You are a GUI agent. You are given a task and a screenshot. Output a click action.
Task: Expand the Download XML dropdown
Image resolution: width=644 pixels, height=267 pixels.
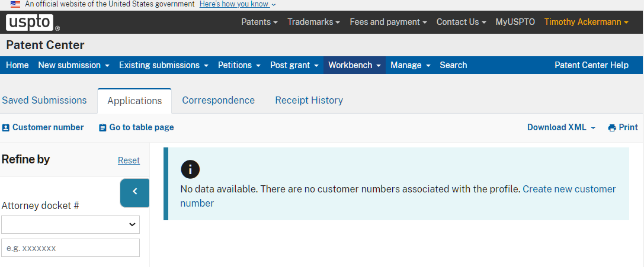point(561,127)
